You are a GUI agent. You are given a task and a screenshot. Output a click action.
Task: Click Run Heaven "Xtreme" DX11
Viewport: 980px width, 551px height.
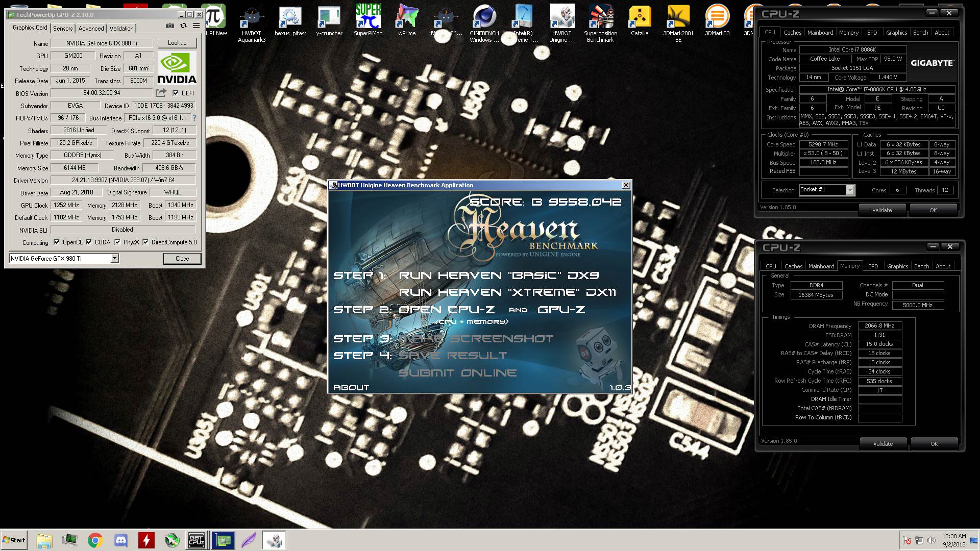(x=507, y=292)
